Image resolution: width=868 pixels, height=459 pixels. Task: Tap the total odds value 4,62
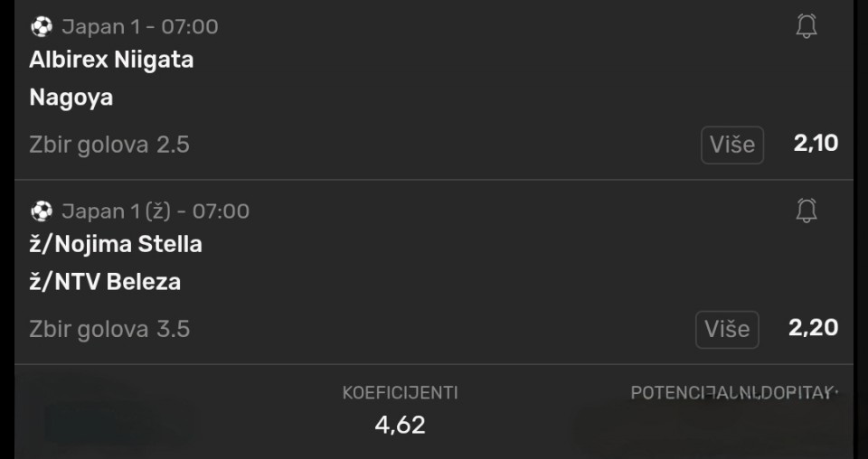[x=400, y=425]
